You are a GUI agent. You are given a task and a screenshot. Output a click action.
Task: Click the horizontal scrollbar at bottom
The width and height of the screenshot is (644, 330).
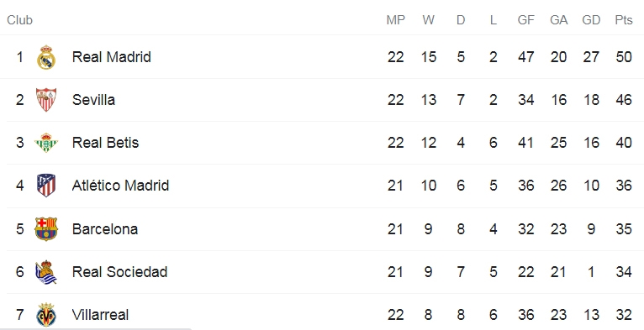pyautogui.click(x=96, y=329)
